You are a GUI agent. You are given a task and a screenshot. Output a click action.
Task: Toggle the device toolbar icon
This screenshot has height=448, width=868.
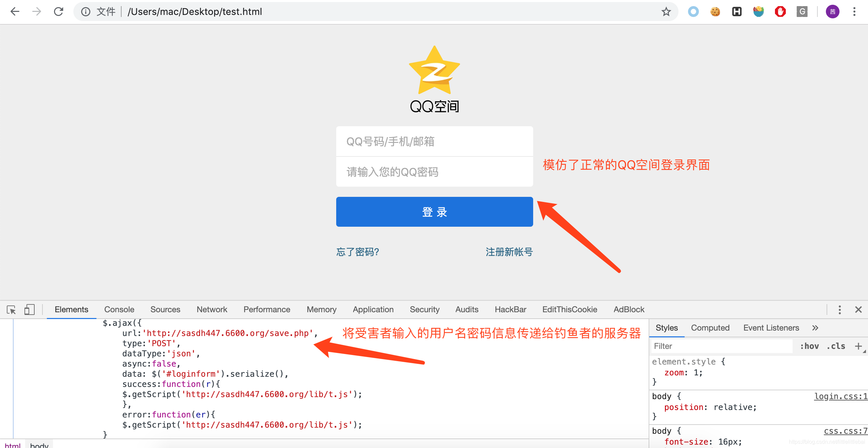point(29,310)
